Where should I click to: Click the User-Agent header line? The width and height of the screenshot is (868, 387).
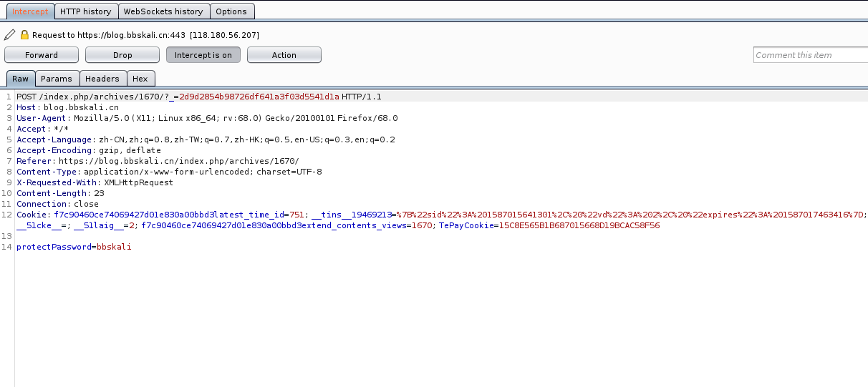(208, 118)
